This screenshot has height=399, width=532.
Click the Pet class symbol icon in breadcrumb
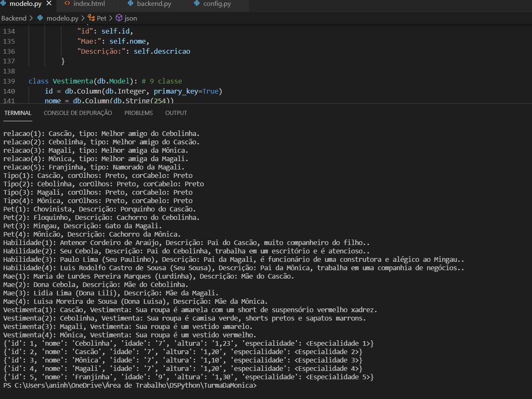(91, 18)
